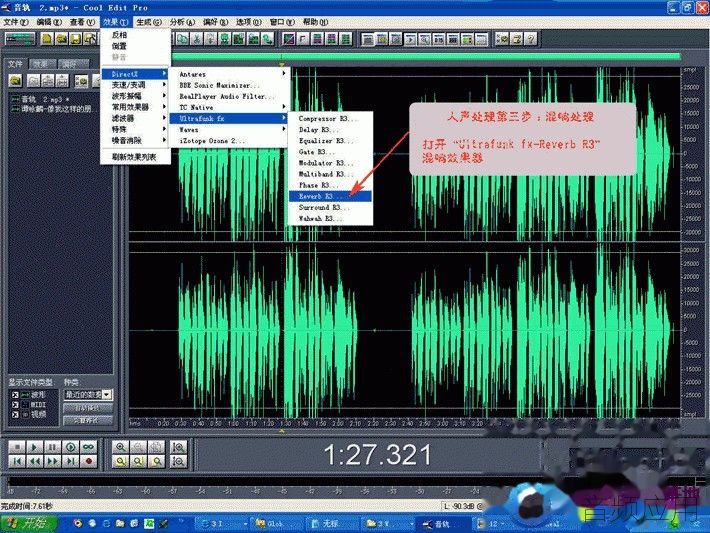Open BBE Sonic Maximizer plugin

pos(228,85)
